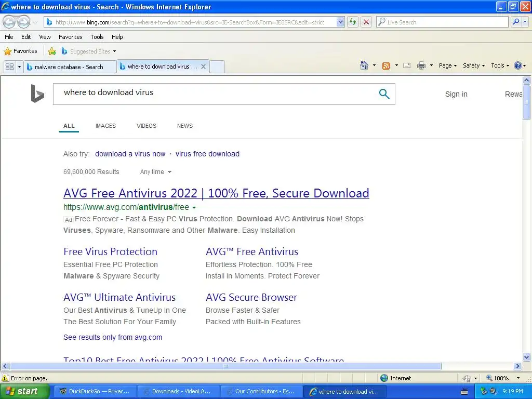
Task: Open address bar history dropdown
Action: point(340,22)
